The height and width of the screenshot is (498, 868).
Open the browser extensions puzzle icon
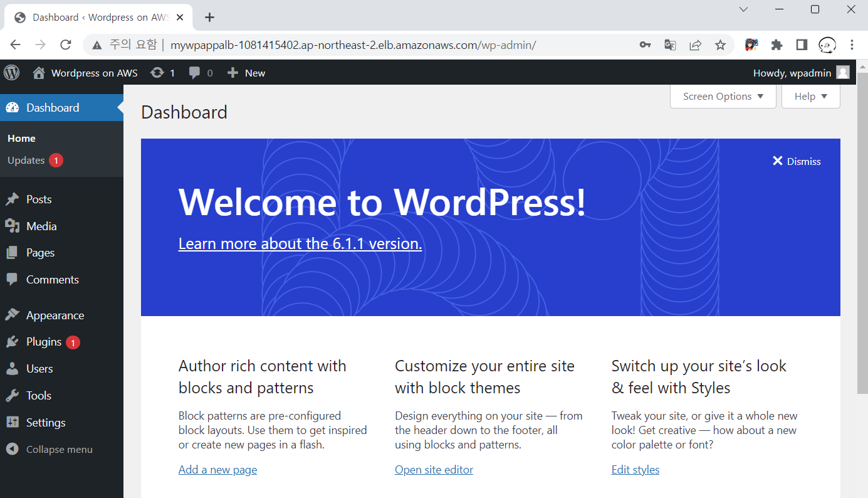[777, 45]
